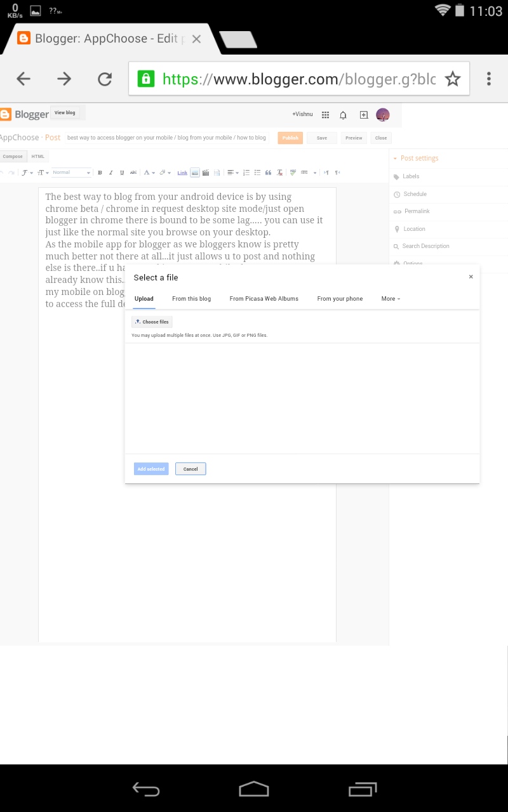Viewport: 508px width, 812px height.
Task: Click the View blog button
Action: 65,112
